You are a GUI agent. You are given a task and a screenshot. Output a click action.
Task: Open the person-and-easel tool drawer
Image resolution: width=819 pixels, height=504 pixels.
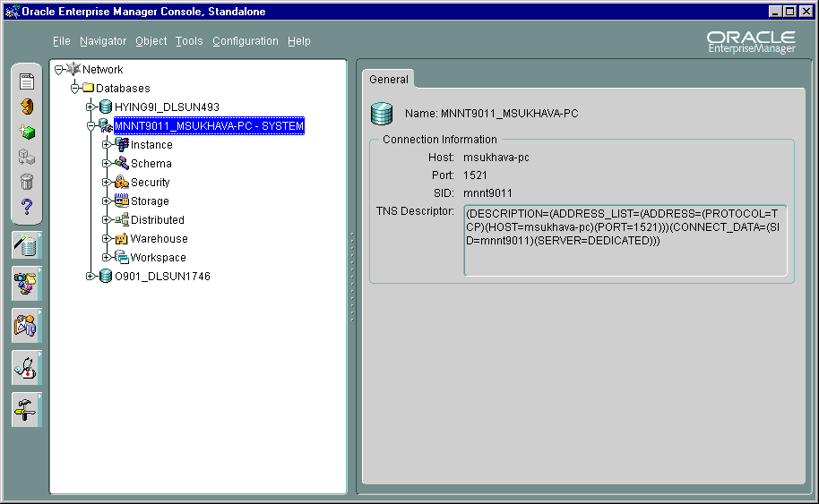(27, 326)
